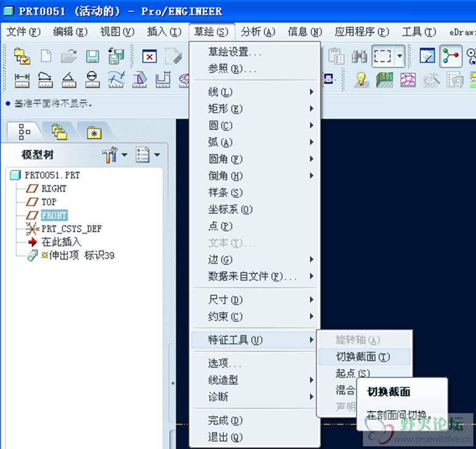The image size is (476, 449).
Task: Expand the 尺寸(D) submenu
Action: click(255, 300)
